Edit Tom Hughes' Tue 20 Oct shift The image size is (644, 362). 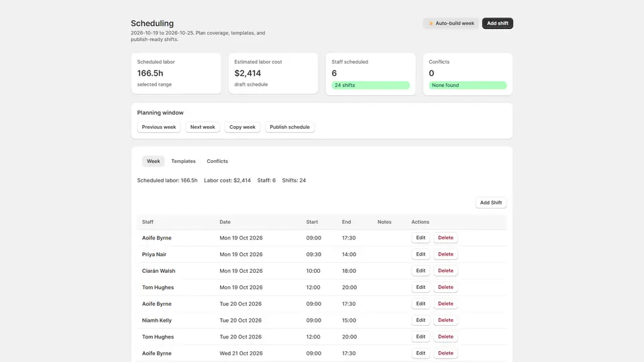pos(421,336)
